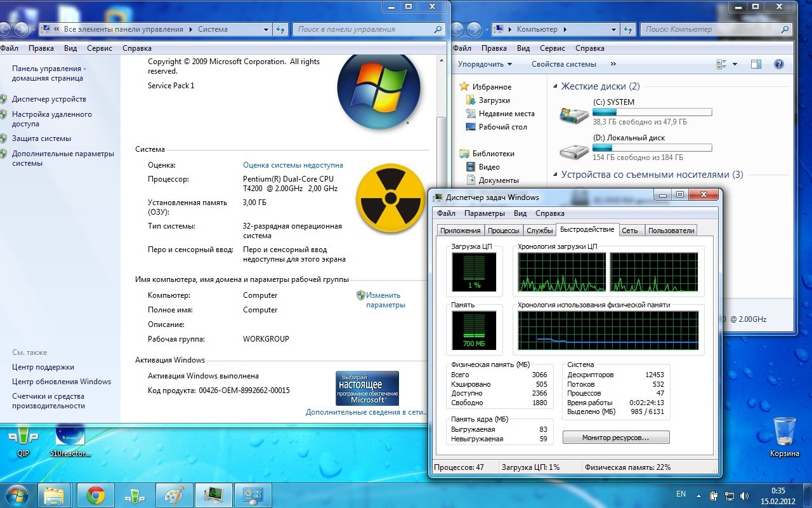The image size is (812, 508).
Task: Collapse the Жесткие диски group
Action: pos(556,86)
